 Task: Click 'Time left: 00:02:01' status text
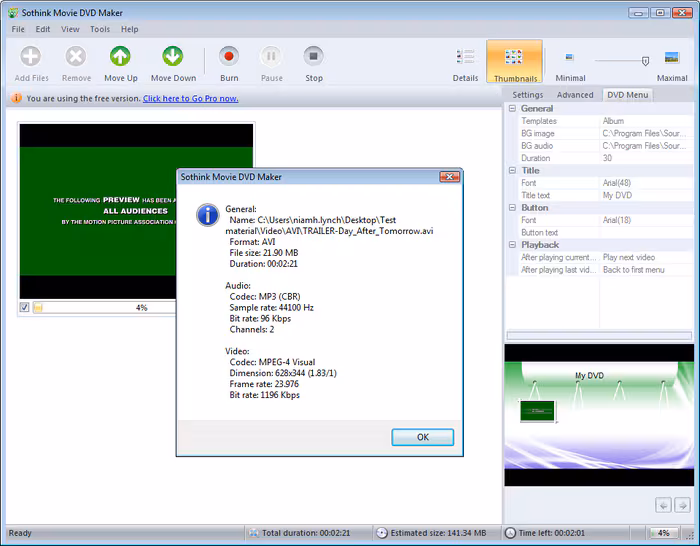pyautogui.click(x=552, y=533)
